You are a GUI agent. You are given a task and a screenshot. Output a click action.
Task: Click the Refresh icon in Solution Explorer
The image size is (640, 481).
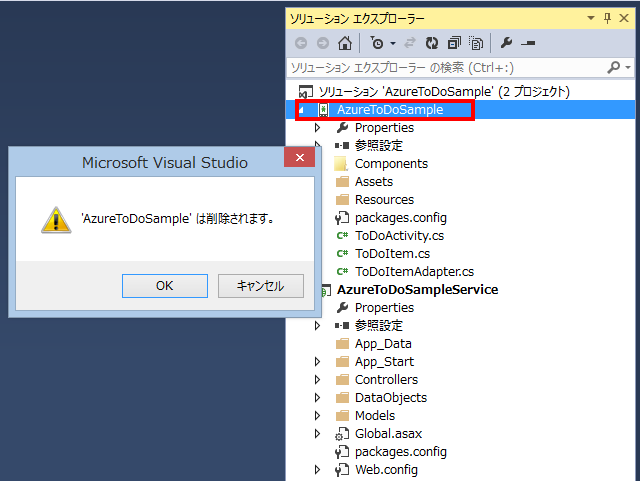(432, 43)
